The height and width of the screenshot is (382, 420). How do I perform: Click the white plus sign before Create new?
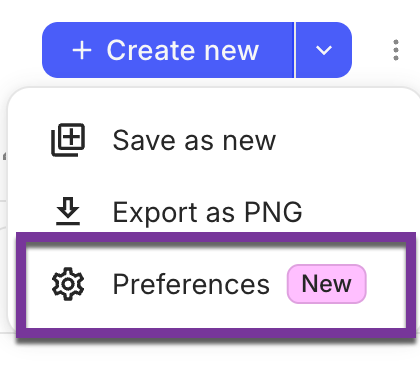(82, 50)
